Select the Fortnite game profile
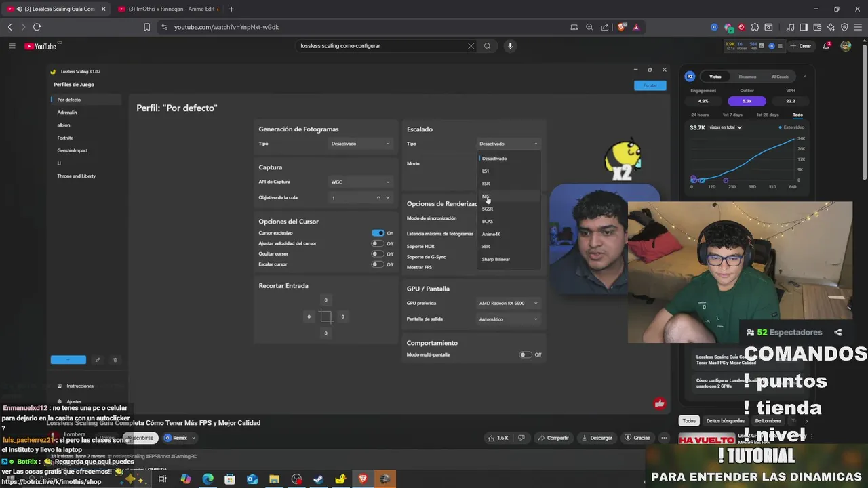The height and width of the screenshot is (488, 868). tap(85, 138)
